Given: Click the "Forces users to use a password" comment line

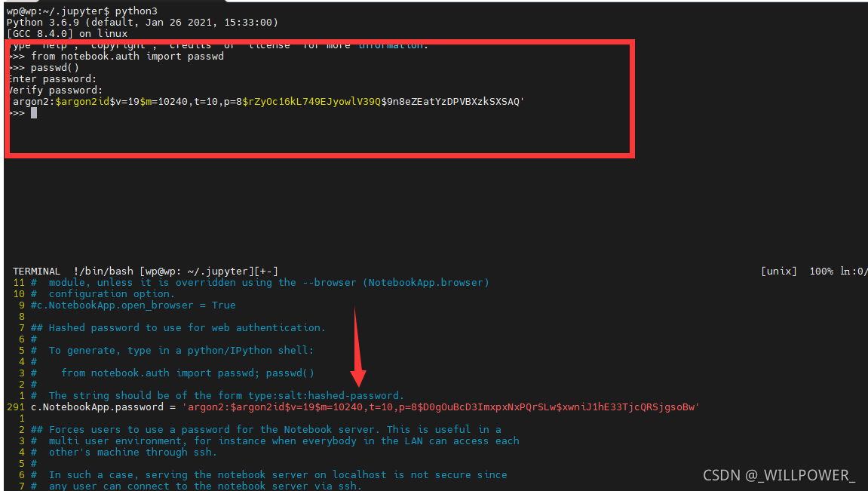Looking at the screenshot, I should [266, 430].
